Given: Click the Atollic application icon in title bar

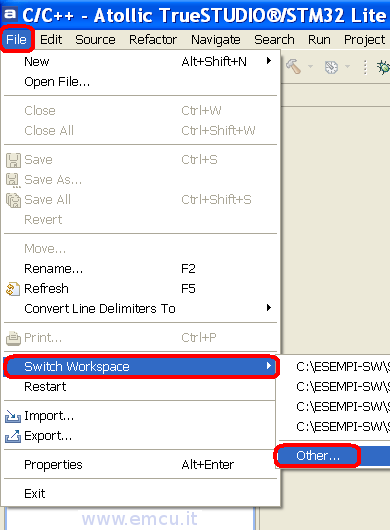Looking at the screenshot, I should tap(10, 15).
